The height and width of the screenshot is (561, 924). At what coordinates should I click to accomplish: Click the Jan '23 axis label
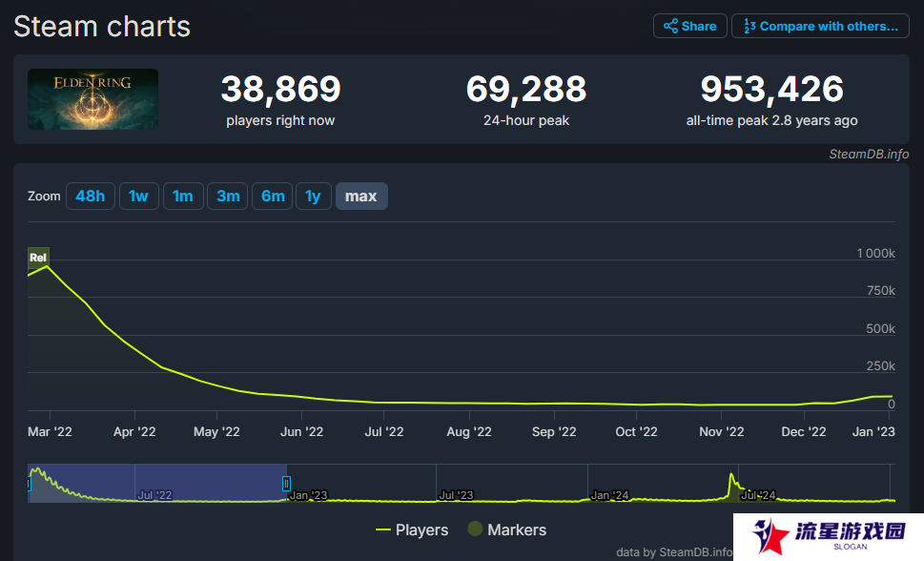873,432
